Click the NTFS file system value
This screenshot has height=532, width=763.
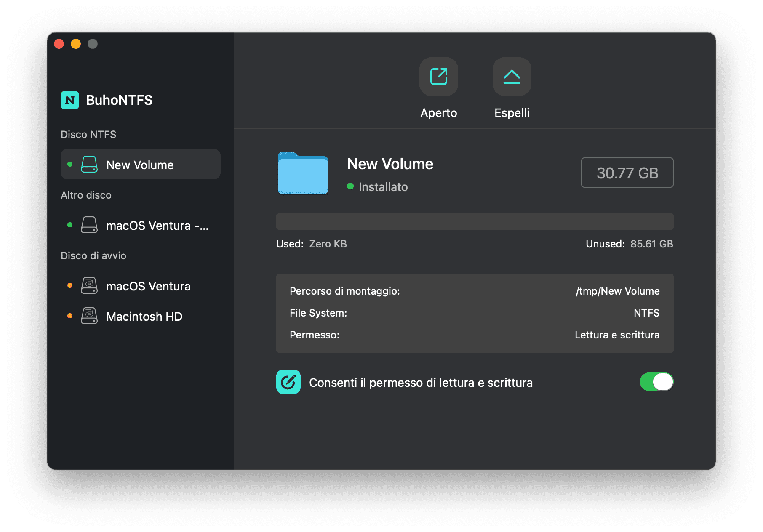[x=647, y=313]
